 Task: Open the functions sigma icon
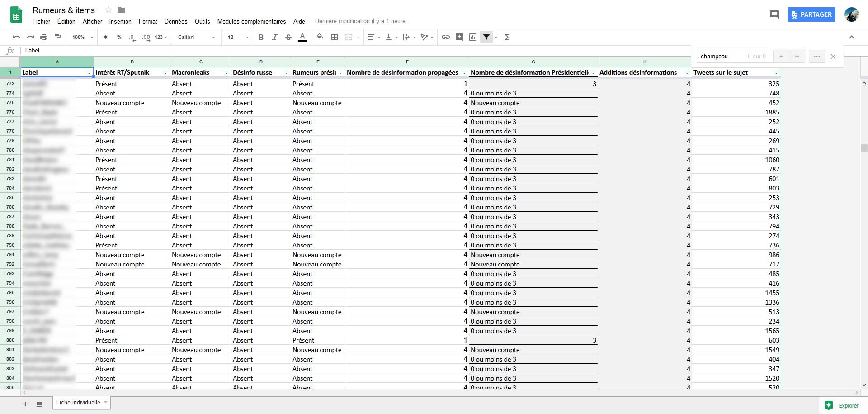507,37
